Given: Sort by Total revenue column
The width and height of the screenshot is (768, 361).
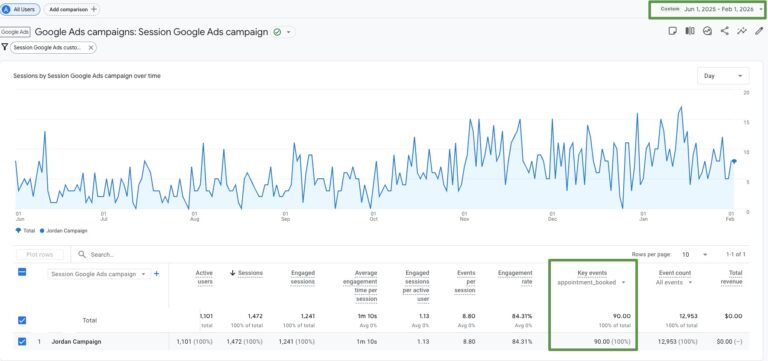Looking at the screenshot, I should click(731, 277).
